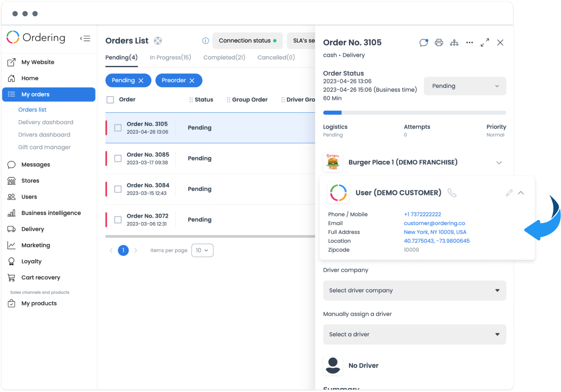
Task: Call customer via phone icon
Action: point(452,193)
